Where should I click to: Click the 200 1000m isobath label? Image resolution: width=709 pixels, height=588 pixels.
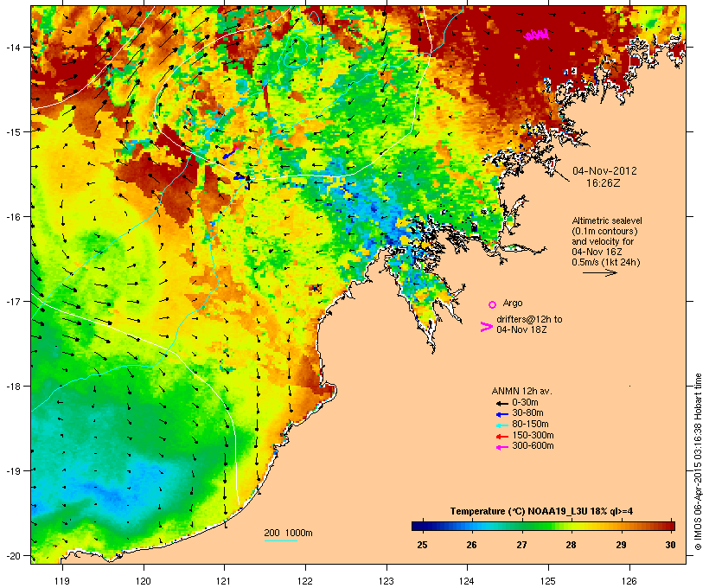pyautogui.click(x=288, y=533)
